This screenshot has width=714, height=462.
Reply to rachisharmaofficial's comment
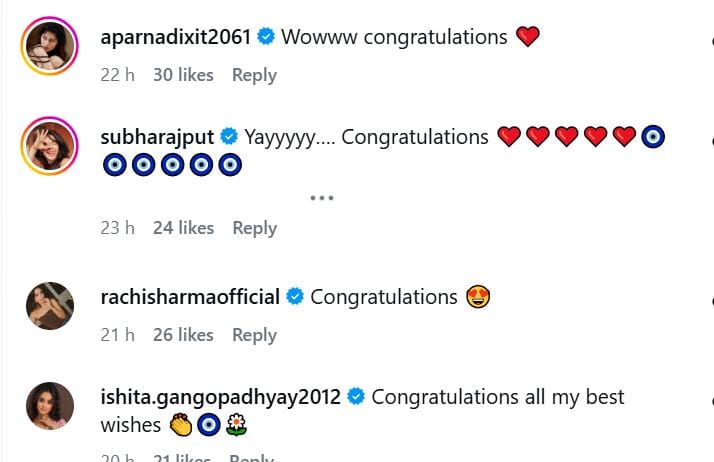[x=254, y=335]
